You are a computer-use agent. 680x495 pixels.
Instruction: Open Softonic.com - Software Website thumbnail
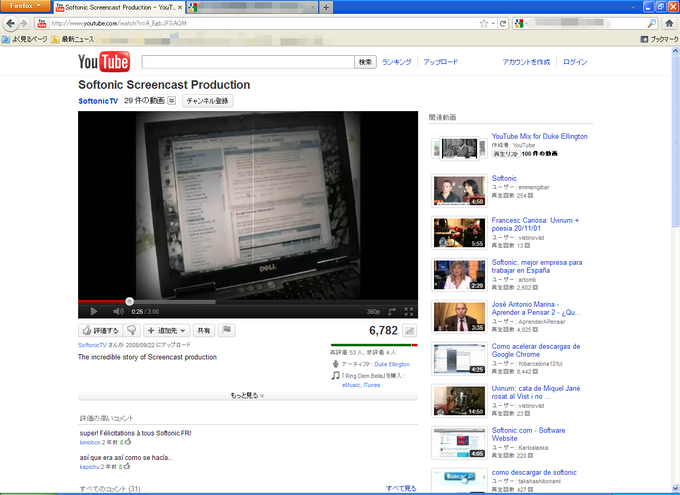[459, 443]
